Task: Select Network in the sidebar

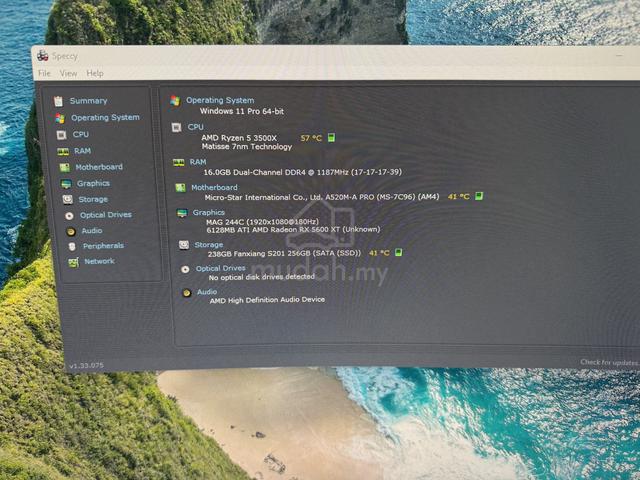Action: click(x=99, y=261)
